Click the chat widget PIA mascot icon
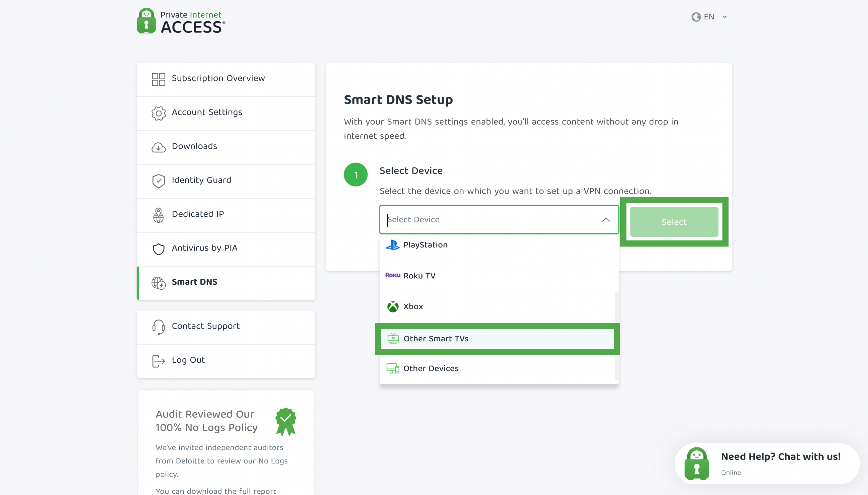868x495 pixels. point(696,464)
